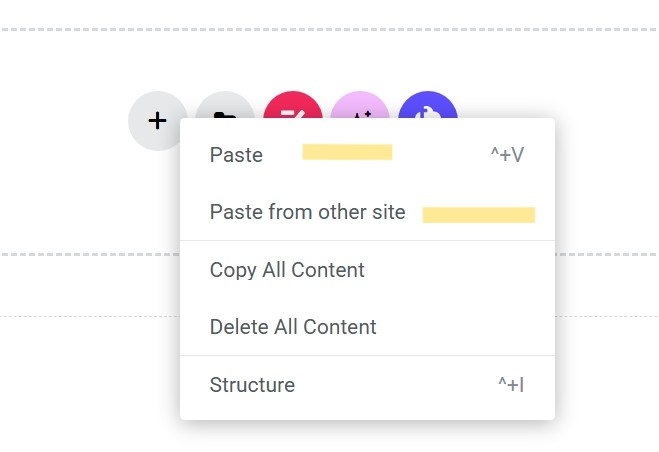
Task: Open the template library folder icon
Action: click(222, 106)
